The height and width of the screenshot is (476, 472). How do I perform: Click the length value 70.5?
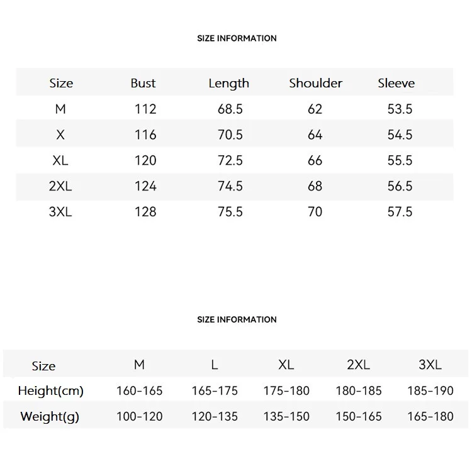pyautogui.click(x=230, y=135)
